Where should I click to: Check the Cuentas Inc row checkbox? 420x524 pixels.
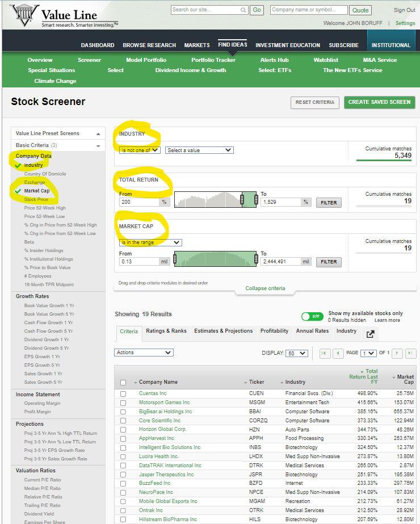click(x=123, y=393)
